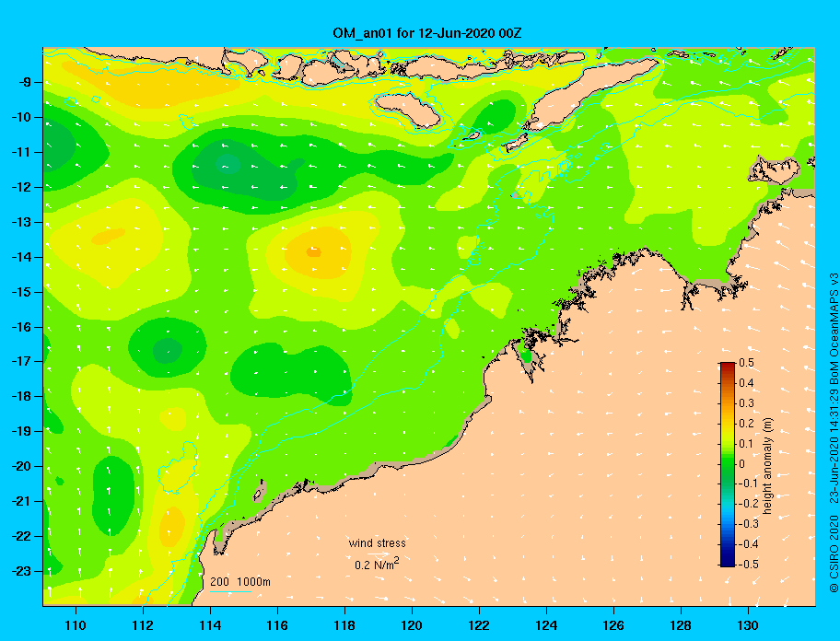Click the color bar positive 0.3 label
This screenshot has height=641, width=840.
pyautogui.click(x=746, y=403)
